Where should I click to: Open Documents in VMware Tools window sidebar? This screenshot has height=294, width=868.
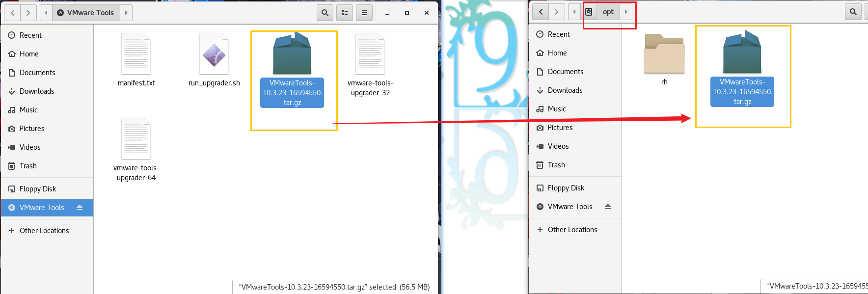point(47,73)
